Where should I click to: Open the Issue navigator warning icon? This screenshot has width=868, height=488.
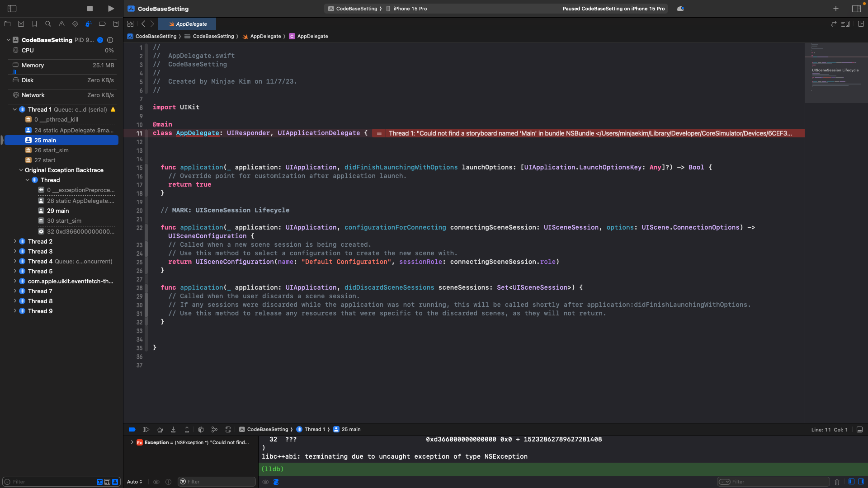(x=61, y=24)
